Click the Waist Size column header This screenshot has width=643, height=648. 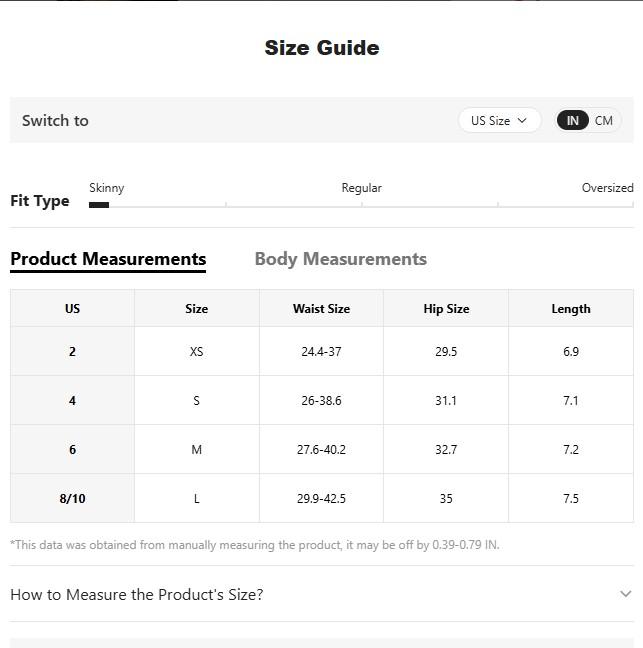point(321,309)
